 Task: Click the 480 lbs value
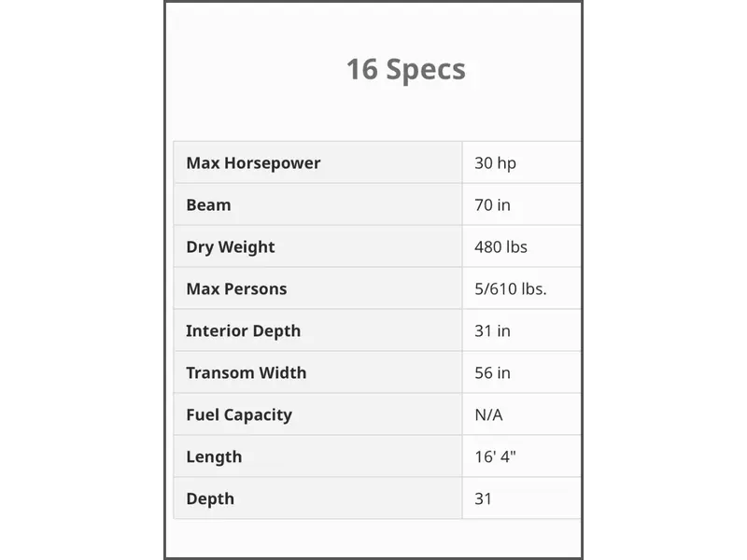(500, 247)
